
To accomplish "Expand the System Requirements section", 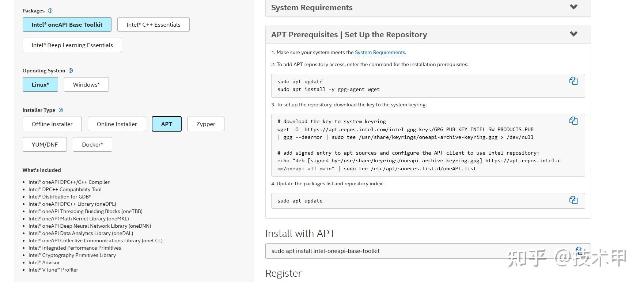I will 573,7.
